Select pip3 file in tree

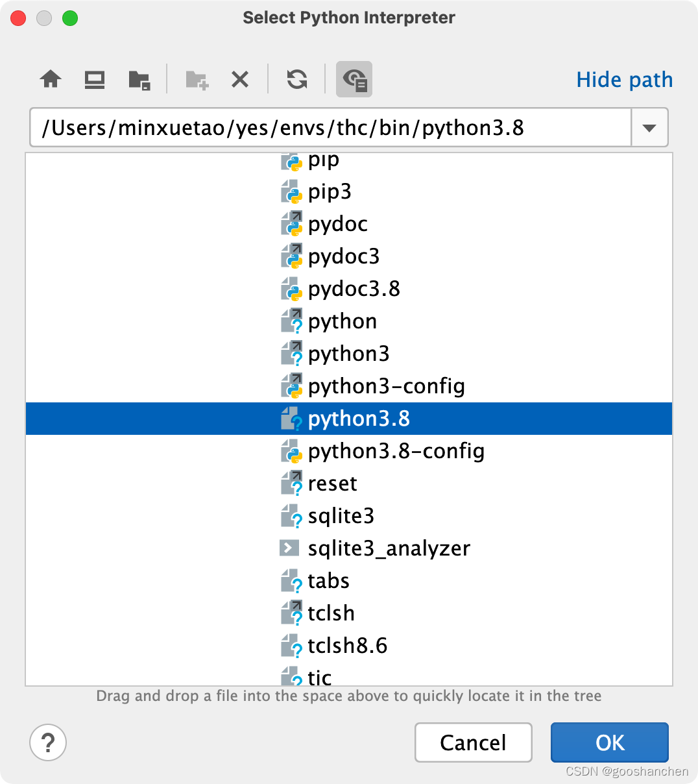(x=349, y=191)
